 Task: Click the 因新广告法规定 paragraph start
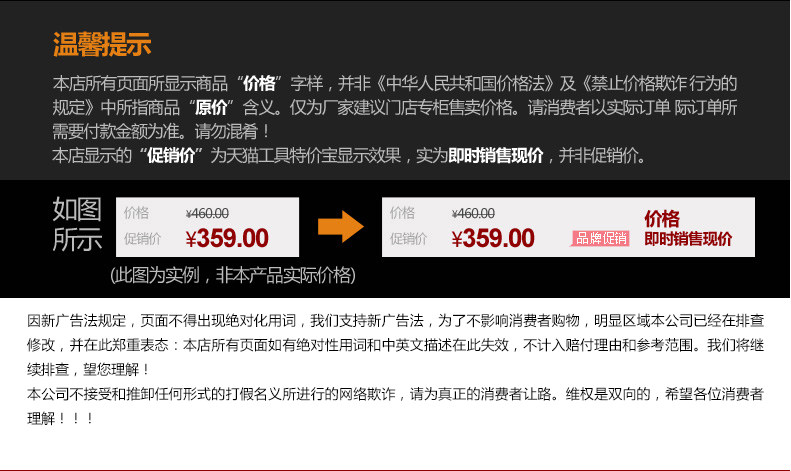tap(76, 321)
